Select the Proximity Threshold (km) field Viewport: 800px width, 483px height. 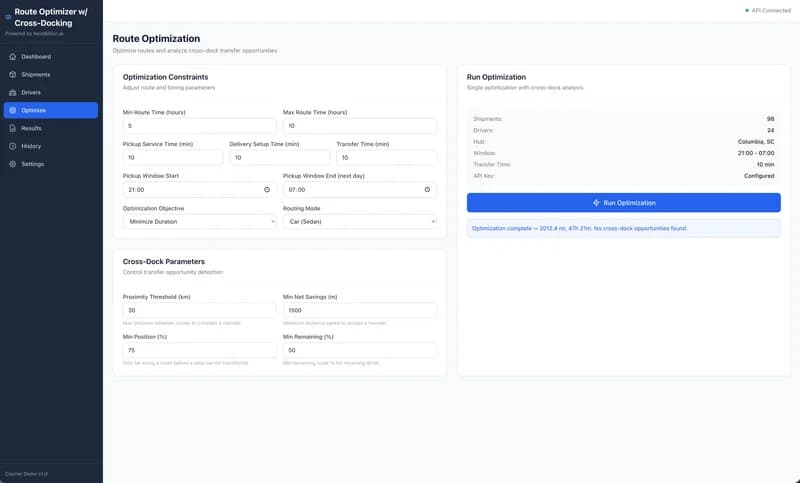pos(199,310)
